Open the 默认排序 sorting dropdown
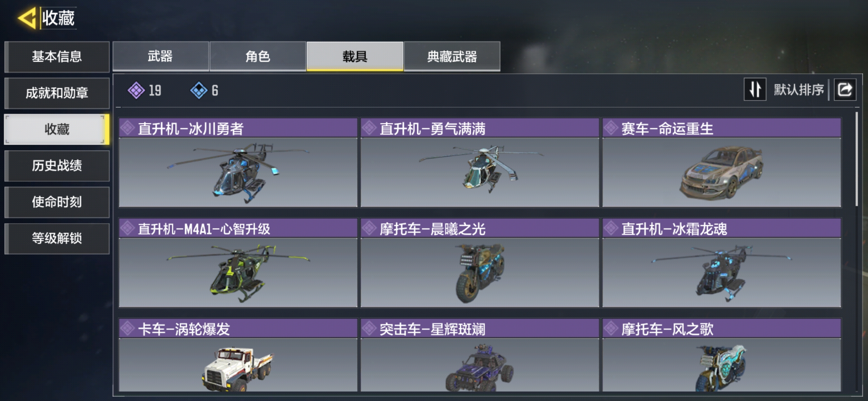Image resolution: width=868 pixels, height=401 pixels. 798,90
